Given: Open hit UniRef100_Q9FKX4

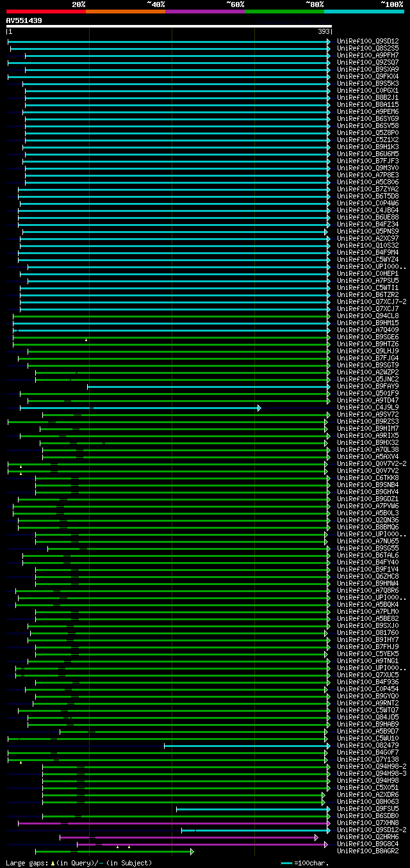Looking at the screenshot, I should click(368, 77).
